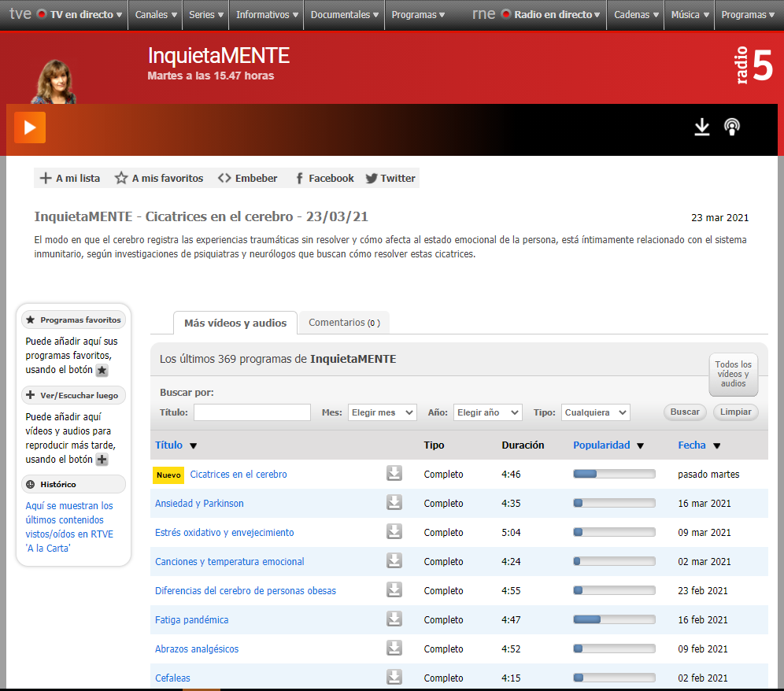Expand the Cadenas dropdown
Image resolution: width=784 pixels, height=691 pixels.
pyautogui.click(x=636, y=14)
